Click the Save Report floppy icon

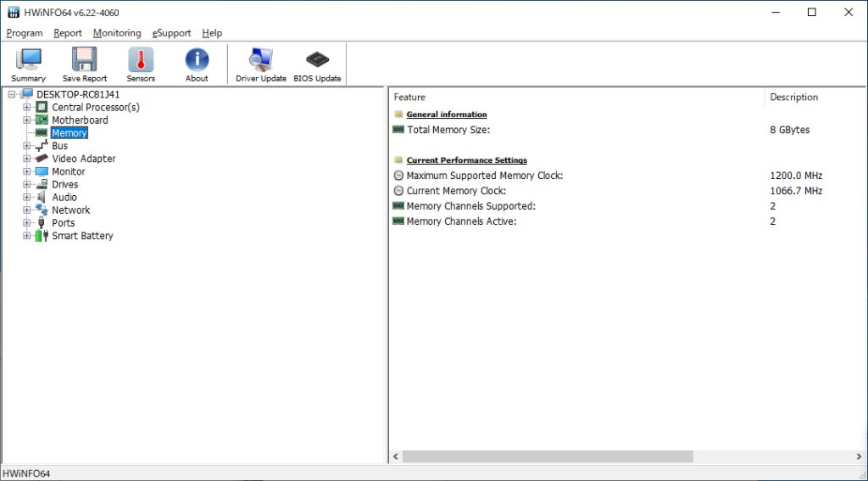click(85, 64)
